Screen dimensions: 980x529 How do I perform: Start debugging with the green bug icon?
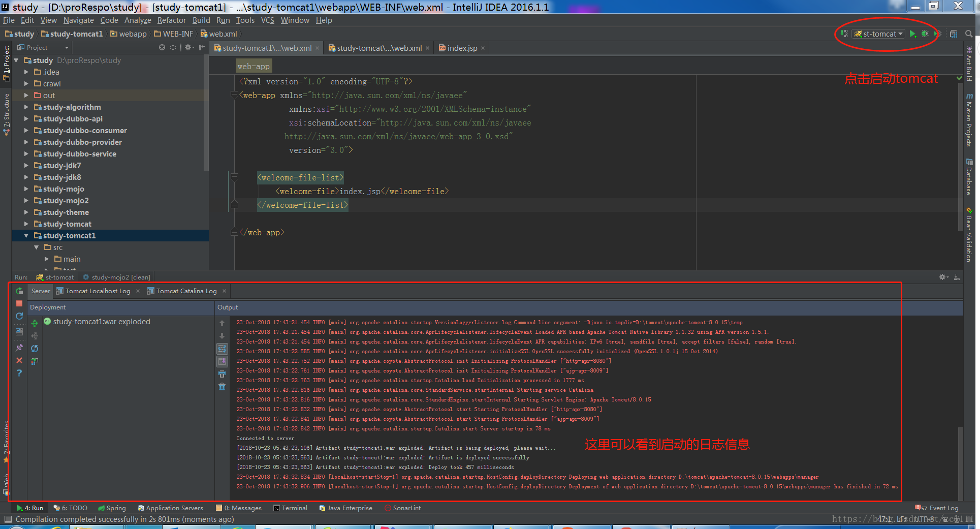925,34
